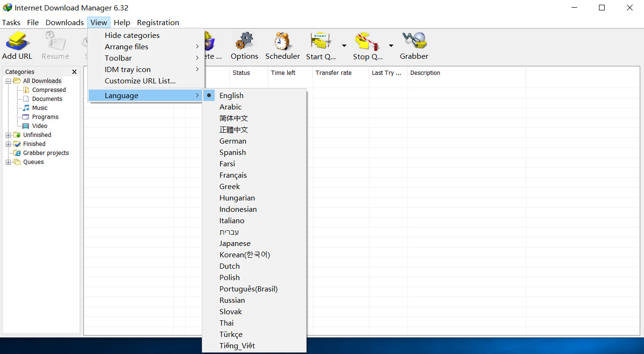Close the View menu
The height and width of the screenshot is (354, 644).
click(99, 22)
